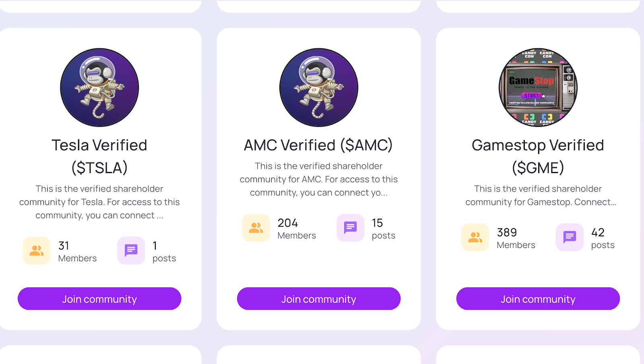Select the Tesla community description text
Image resolution: width=644 pixels, height=364 pixels.
tap(99, 202)
